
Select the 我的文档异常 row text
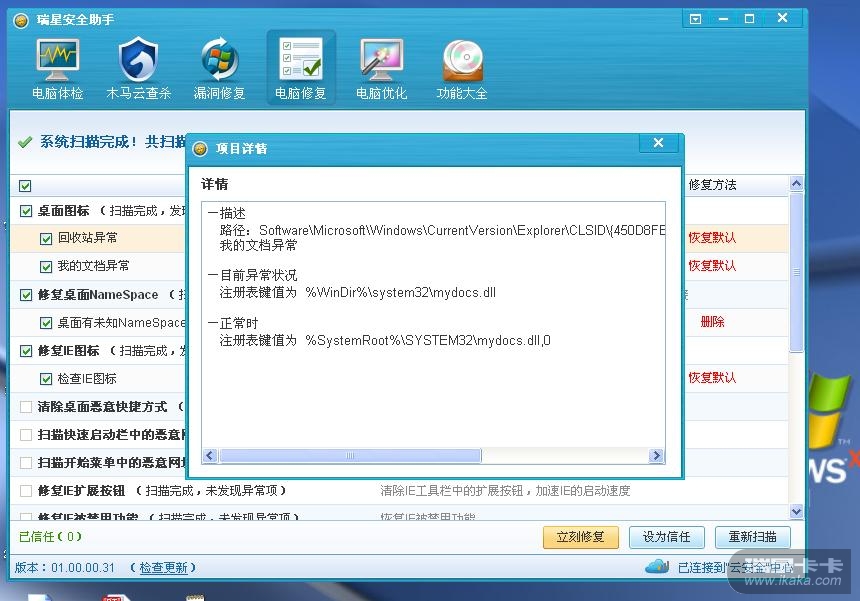coord(93,265)
